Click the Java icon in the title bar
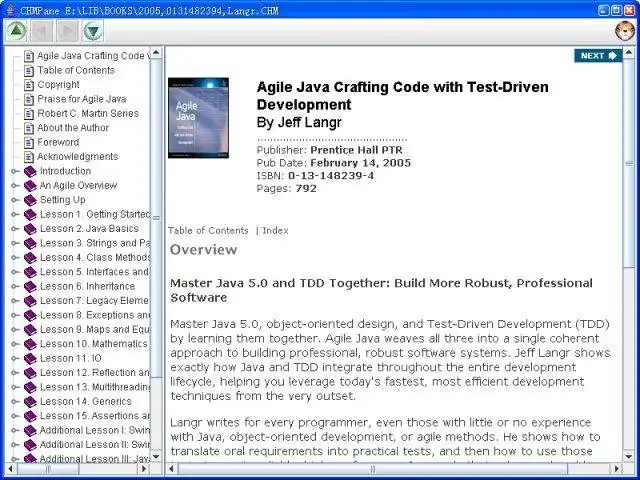 (11, 10)
